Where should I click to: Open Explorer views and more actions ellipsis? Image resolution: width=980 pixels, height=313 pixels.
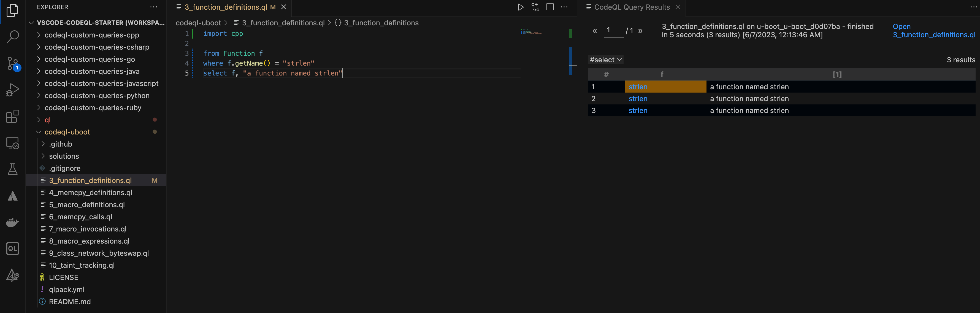[x=154, y=7]
